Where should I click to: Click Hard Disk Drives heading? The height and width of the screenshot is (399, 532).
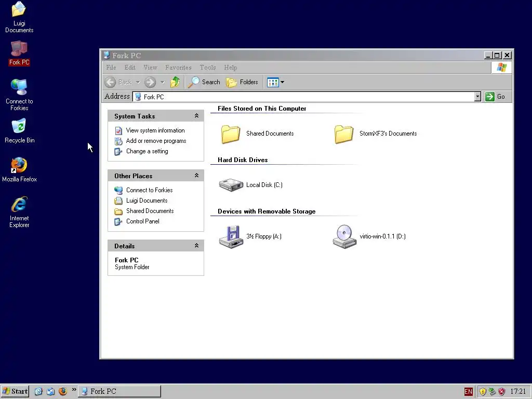(243, 160)
